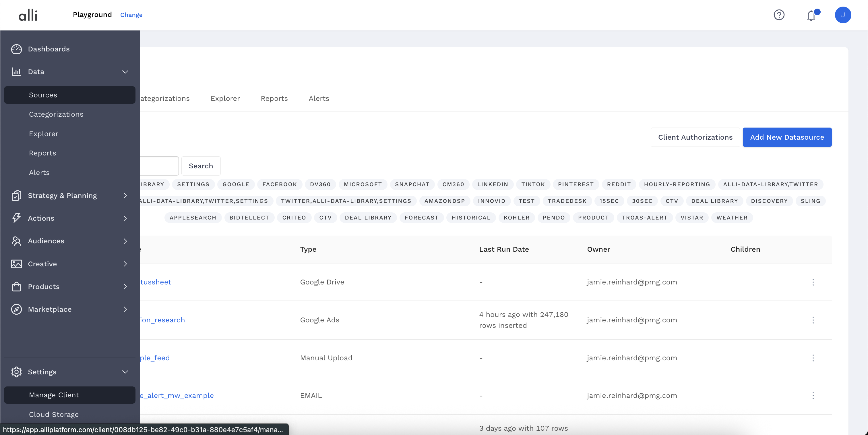Screen dimensions: 868x435
Task: Filter by the FACEBOOK tag chip
Action: click(x=279, y=184)
